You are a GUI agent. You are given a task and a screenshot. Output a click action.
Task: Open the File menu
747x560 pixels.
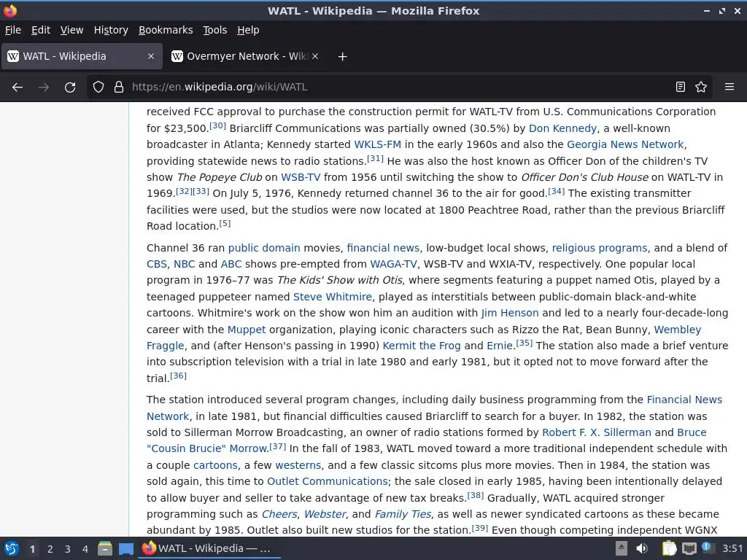13,30
